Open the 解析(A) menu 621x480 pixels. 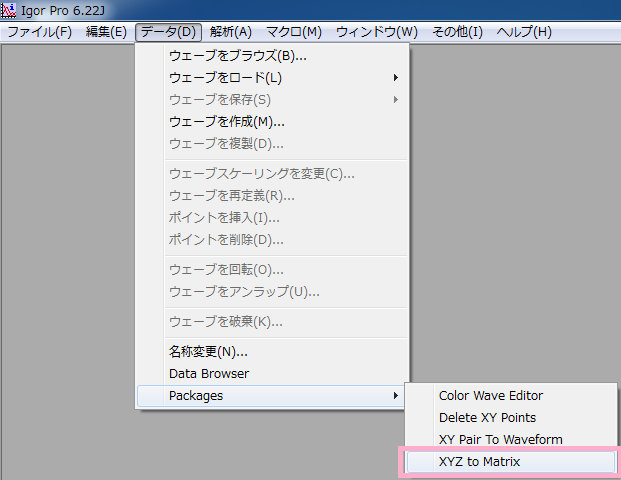(230, 32)
